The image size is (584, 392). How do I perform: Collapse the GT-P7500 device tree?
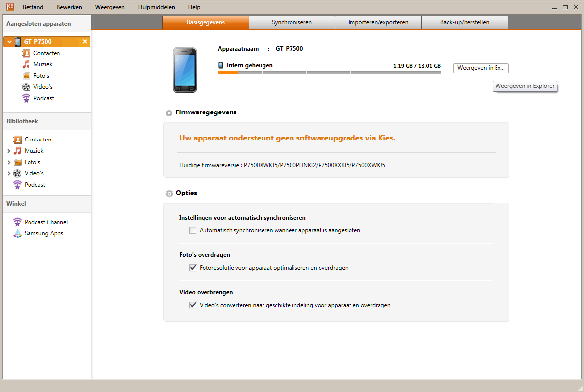9,42
